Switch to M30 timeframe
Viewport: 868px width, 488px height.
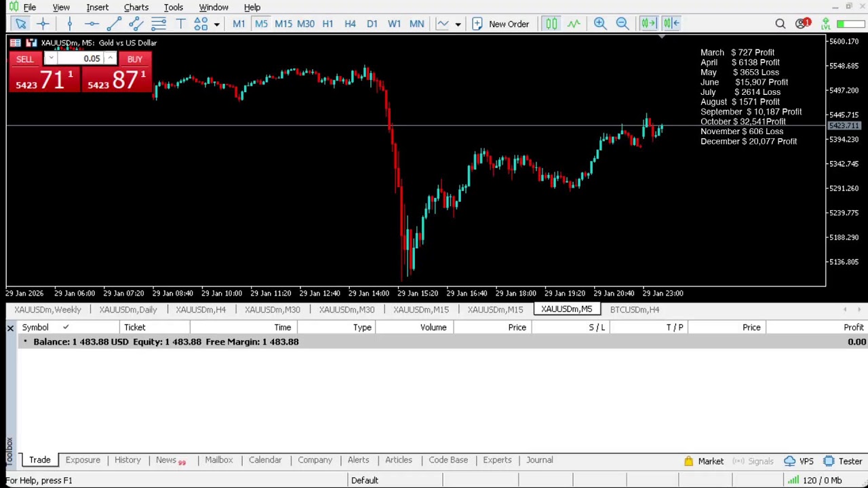[306, 24]
